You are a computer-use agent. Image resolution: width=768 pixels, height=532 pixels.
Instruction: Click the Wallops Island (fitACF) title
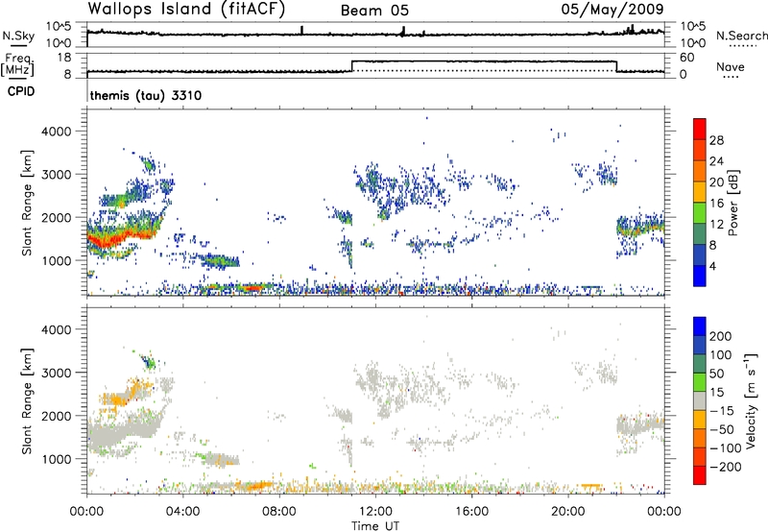186,9
